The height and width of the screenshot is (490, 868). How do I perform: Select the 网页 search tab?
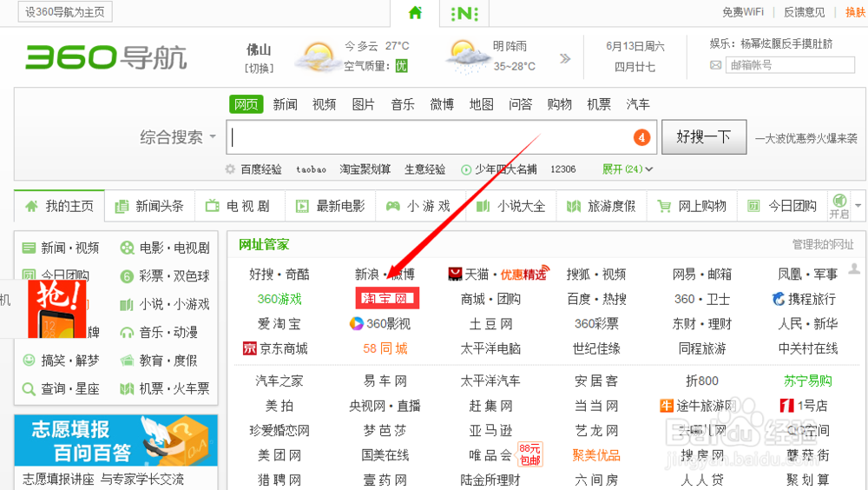click(246, 104)
